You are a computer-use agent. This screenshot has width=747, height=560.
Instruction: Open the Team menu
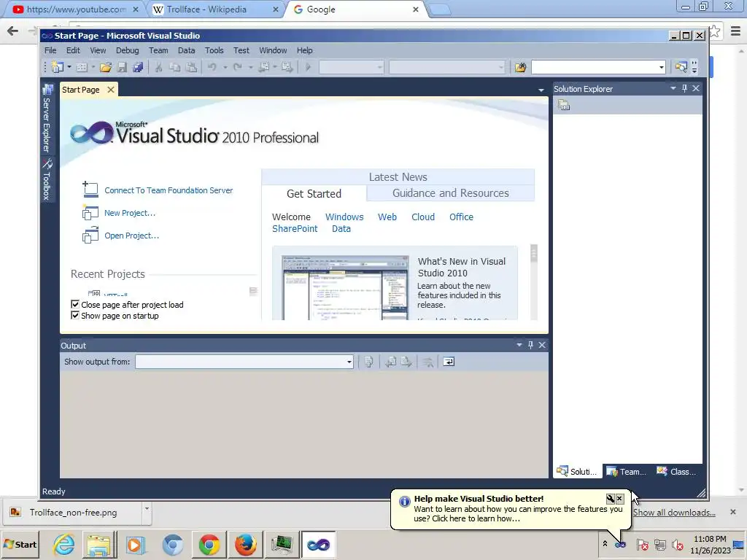click(158, 50)
